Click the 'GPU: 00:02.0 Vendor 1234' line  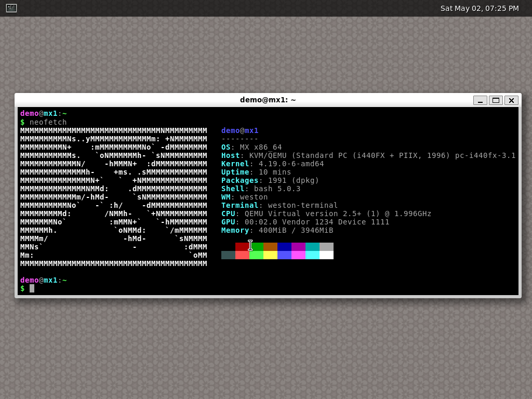pos(305,222)
